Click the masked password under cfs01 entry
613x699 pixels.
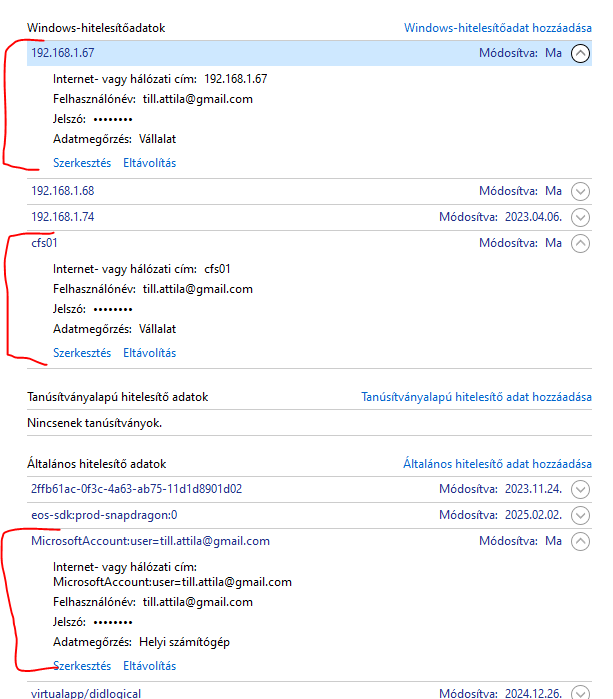point(113,309)
